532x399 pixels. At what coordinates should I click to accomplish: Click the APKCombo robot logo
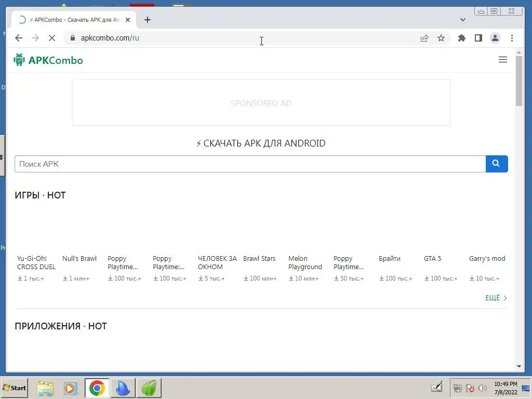[x=19, y=60]
